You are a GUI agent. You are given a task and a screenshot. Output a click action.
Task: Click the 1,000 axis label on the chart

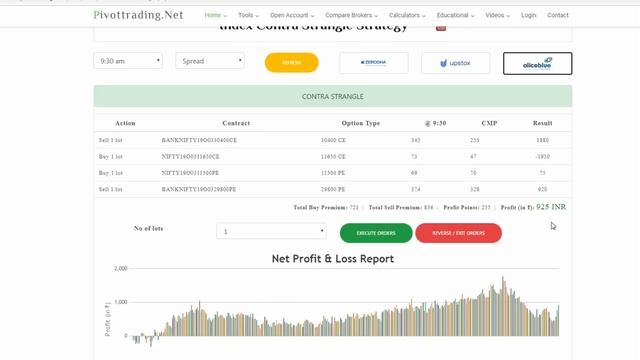point(121,302)
